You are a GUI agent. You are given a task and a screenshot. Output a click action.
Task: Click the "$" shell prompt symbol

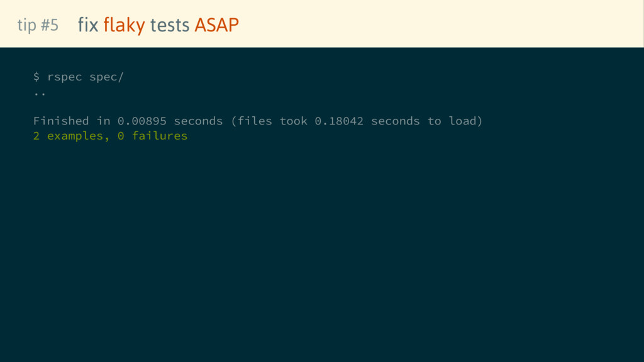[x=36, y=77]
